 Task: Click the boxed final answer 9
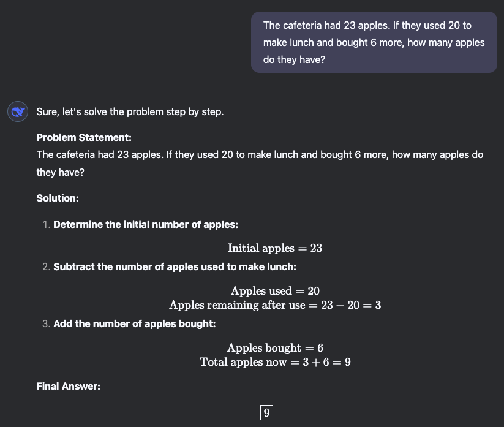(x=266, y=412)
